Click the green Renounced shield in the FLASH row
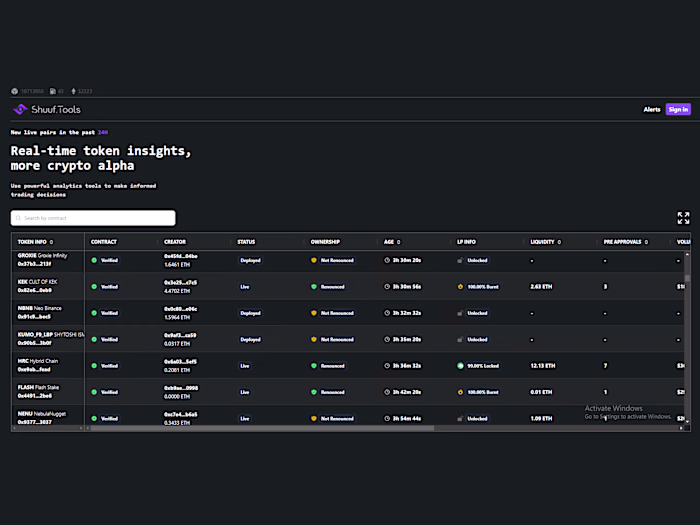The width and height of the screenshot is (700, 525). point(314,392)
